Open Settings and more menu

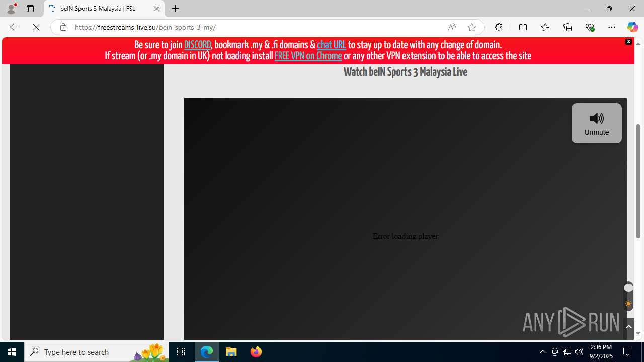612,27
